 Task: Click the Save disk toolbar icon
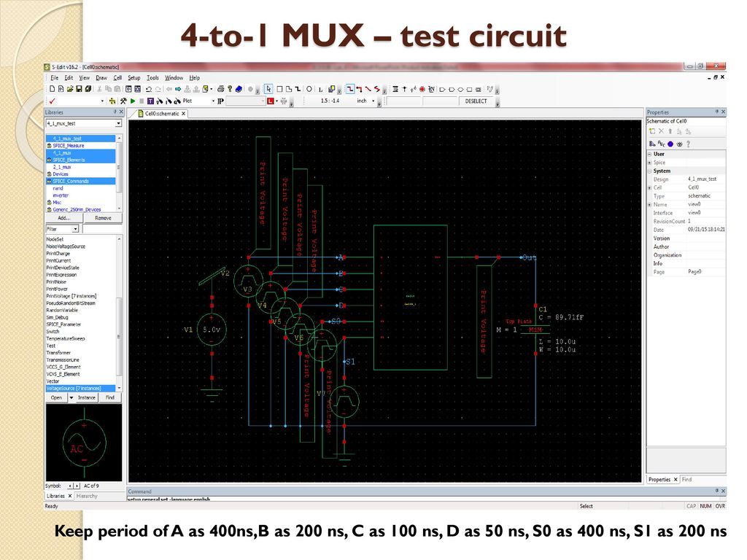(x=79, y=89)
